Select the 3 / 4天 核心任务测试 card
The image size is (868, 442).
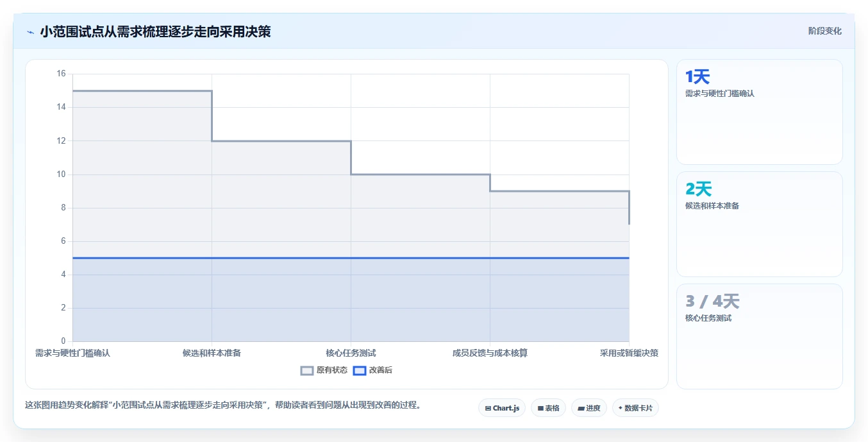tap(760, 336)
